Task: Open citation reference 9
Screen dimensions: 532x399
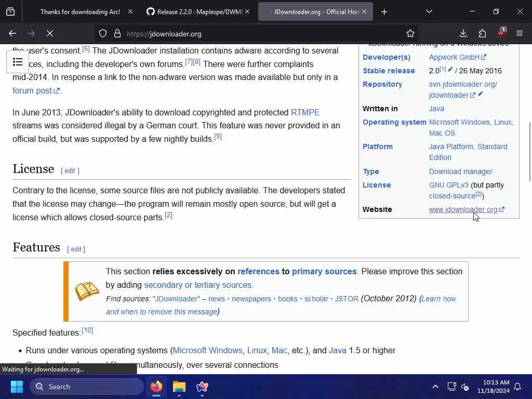Action: (x=218, y=137)
